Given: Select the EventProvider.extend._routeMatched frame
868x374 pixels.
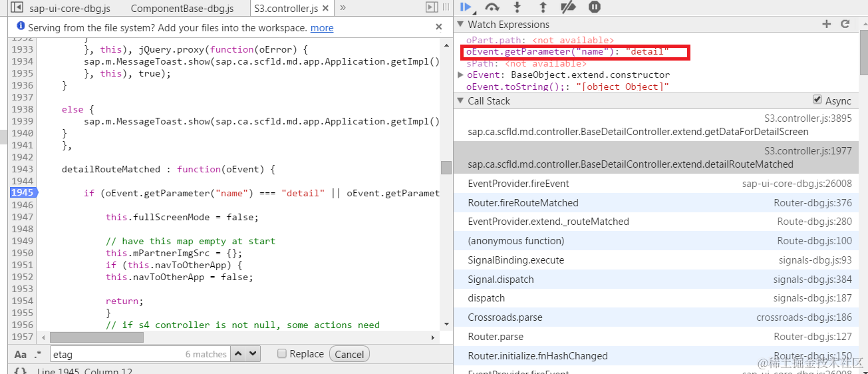Looking at the screenshot, I should point(656,222).
